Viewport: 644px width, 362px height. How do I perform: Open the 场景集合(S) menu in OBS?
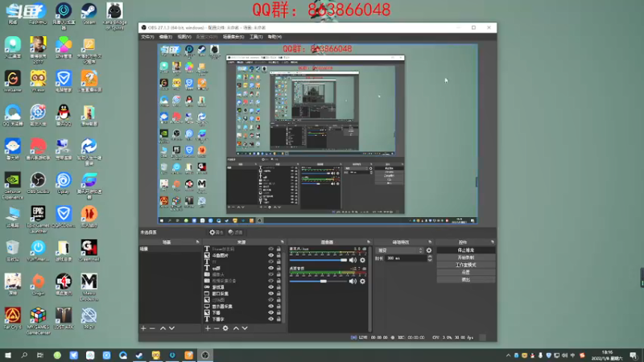pos(233,37)
